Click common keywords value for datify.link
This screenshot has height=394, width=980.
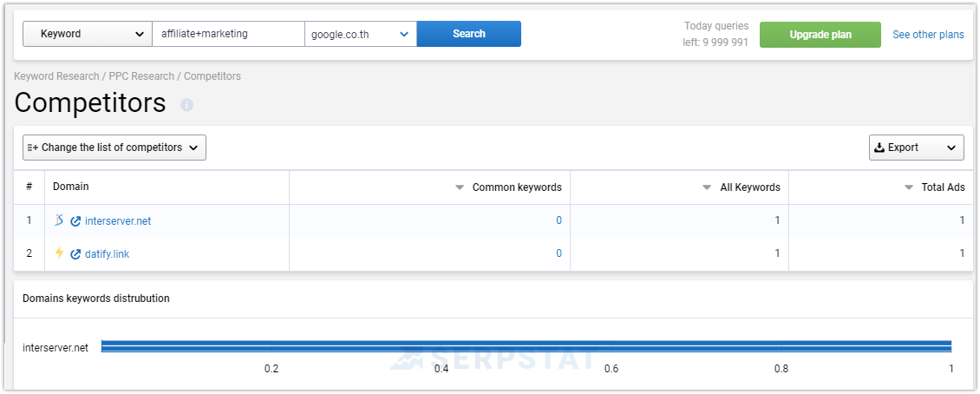(559, 254)
